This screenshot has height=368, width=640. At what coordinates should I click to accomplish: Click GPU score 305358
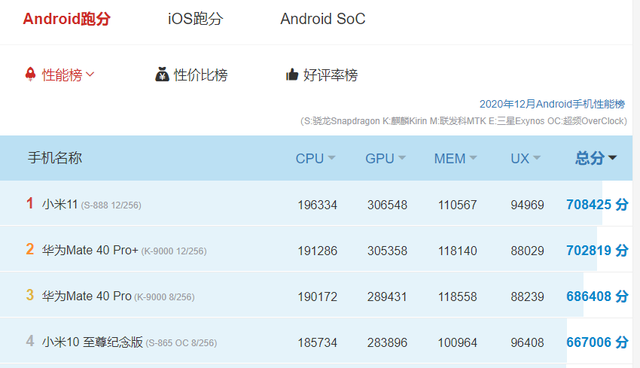pyautogui.click(x=387, y=251)
